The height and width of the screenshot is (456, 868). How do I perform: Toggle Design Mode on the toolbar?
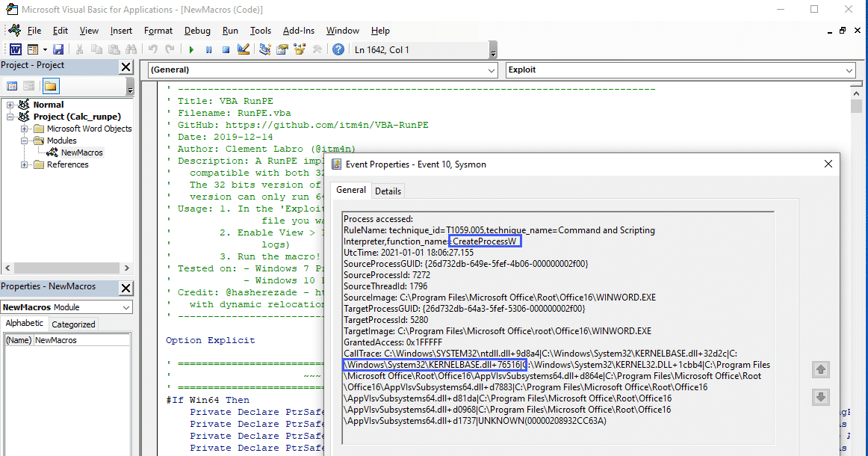click(x=244, y=49)
